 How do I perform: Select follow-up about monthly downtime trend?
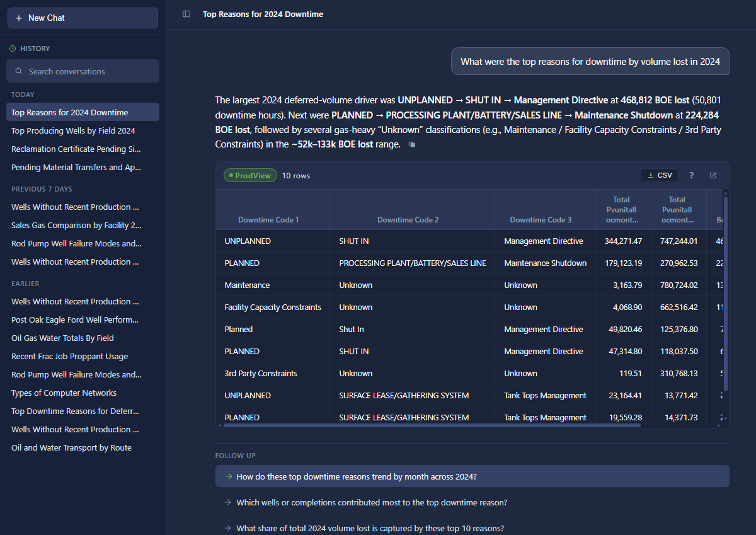tap(472, 476)
